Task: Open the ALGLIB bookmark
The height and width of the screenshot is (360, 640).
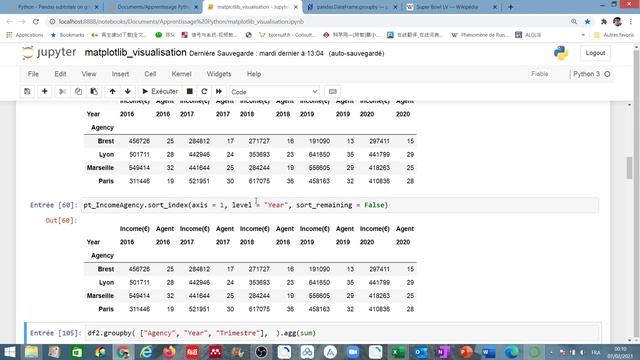Action: (528, 35)
